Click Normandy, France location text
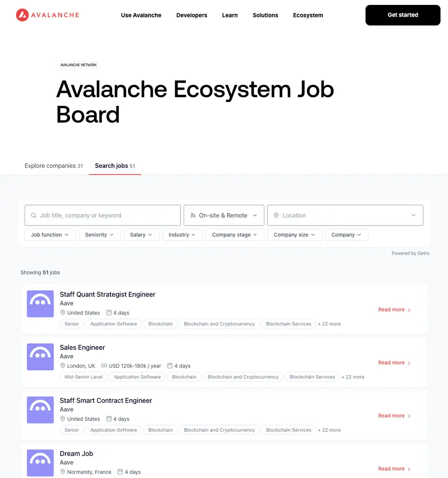448x478 pixels. (89, 472)
